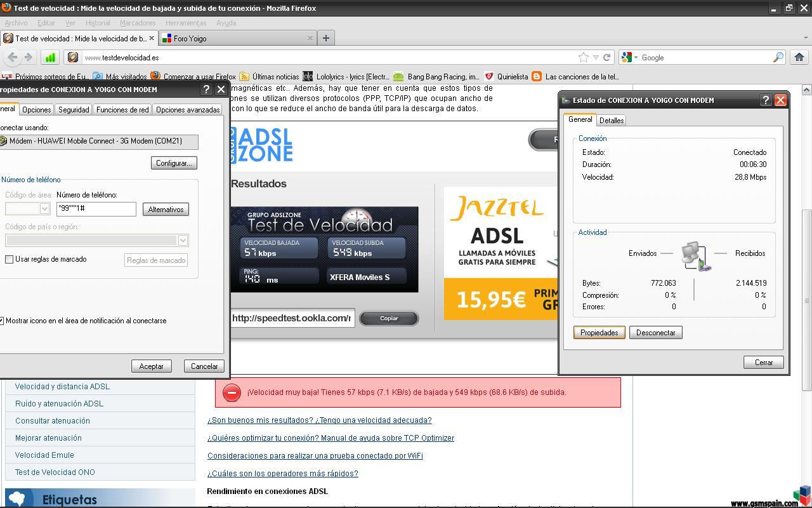This screenshot has width=812, height=508.
Task: Open Quinielista bookmark
Action: pyautogui.click(x=506, y=77)
